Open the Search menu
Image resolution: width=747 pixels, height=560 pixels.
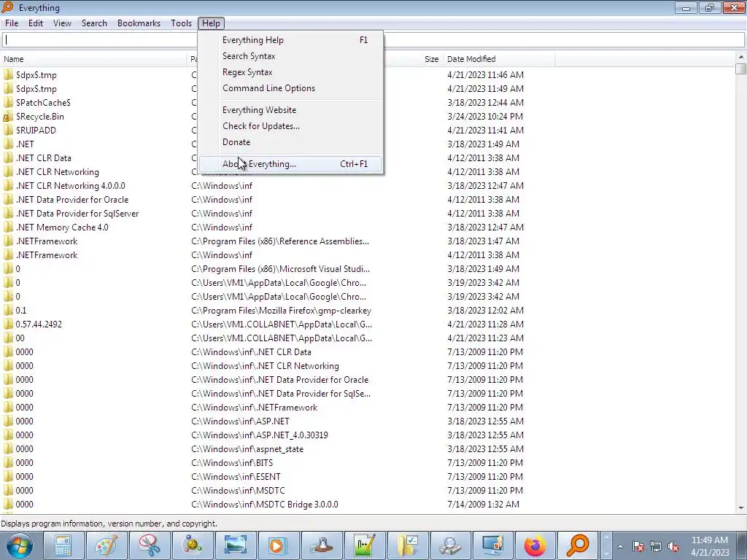pyautogui.click(x=94, y=23)
